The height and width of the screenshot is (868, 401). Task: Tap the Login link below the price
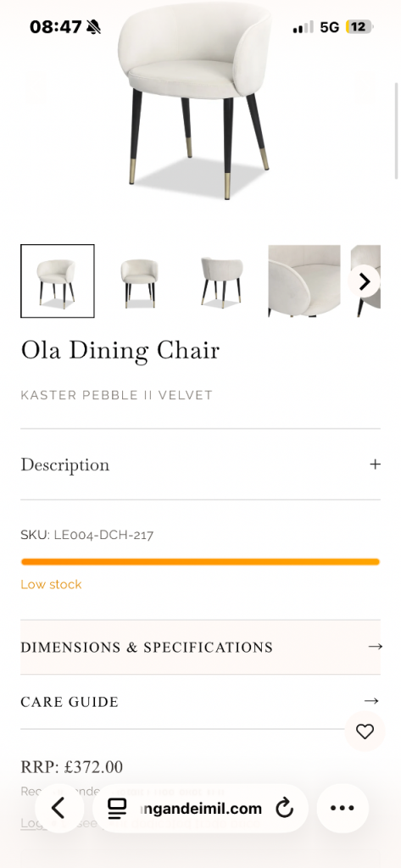point(33,823)
